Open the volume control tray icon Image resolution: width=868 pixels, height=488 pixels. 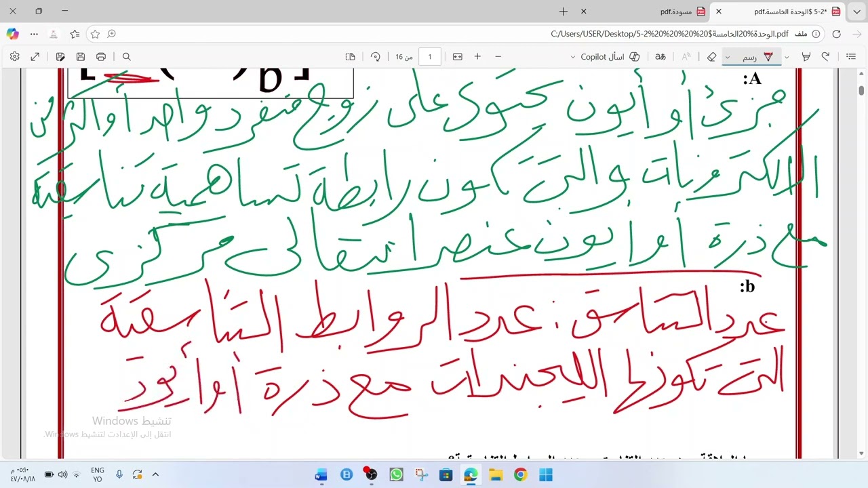pos(63,475)
